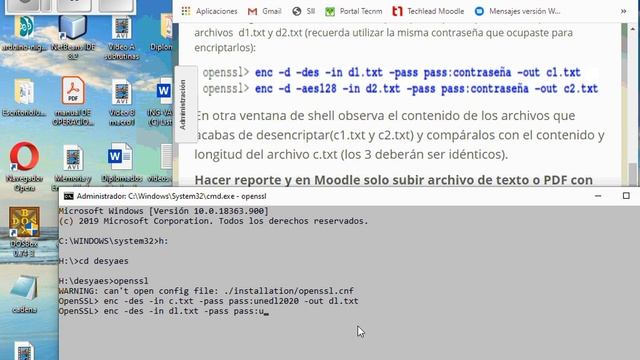Click the 'H:\>cd desyaes' line
Viewport: 640px width, 360px height.
coord(93,261)
